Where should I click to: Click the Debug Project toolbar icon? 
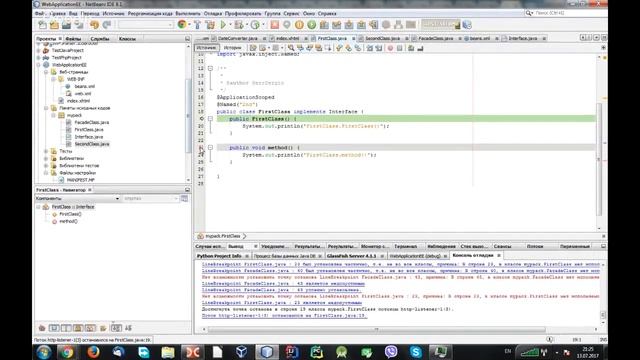[x=239, y=25]
